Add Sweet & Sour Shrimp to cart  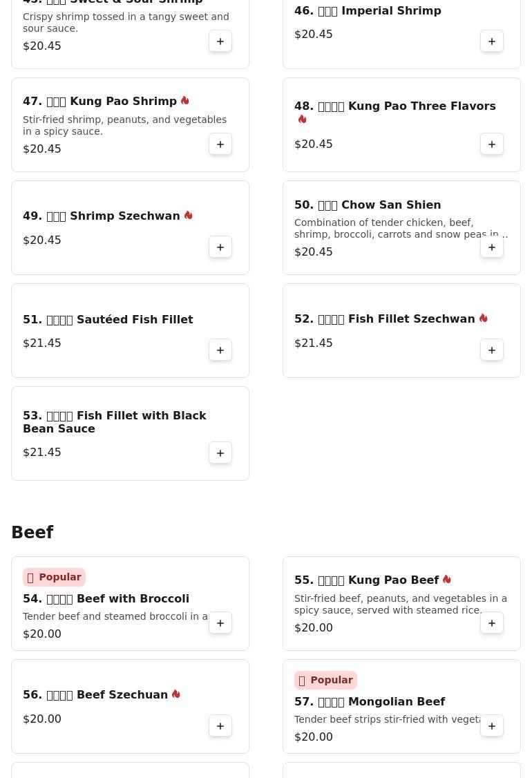[220, 41]
